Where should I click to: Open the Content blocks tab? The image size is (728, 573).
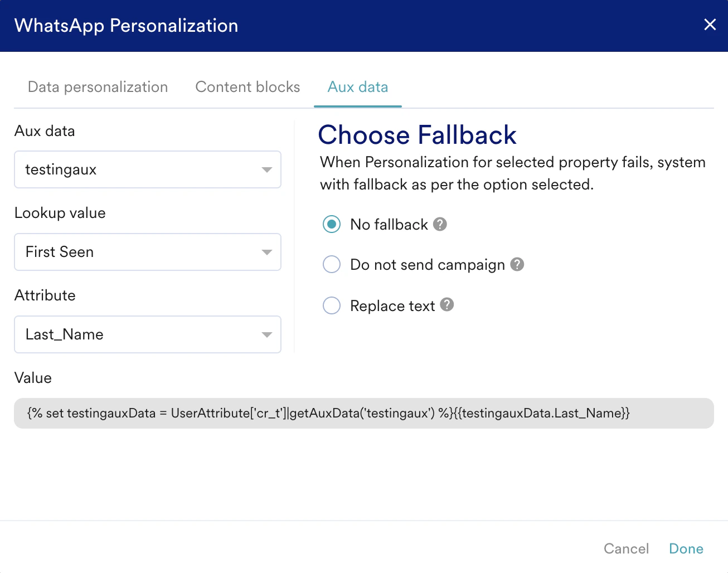[x=247, y=87]
